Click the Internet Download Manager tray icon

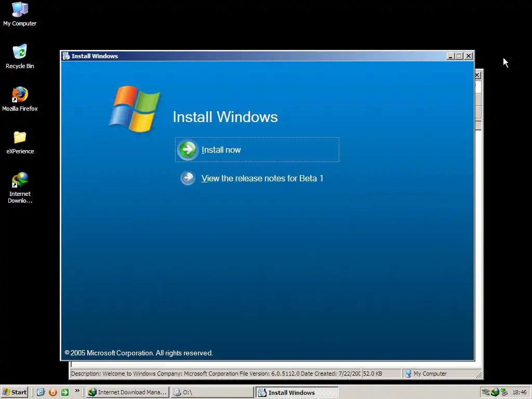[x=495, y=392]
